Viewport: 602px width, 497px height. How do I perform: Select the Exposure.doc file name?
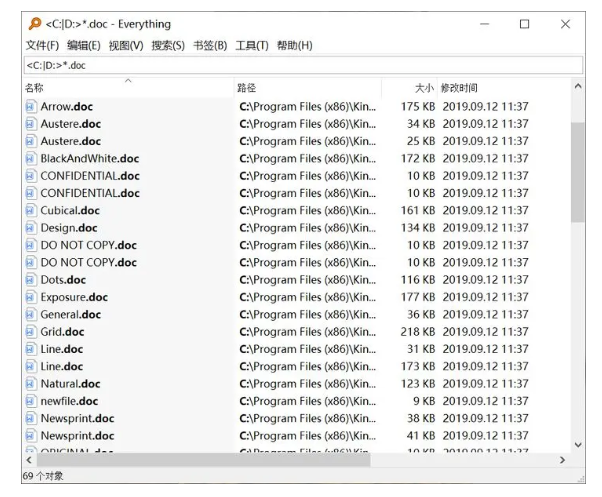74,297
